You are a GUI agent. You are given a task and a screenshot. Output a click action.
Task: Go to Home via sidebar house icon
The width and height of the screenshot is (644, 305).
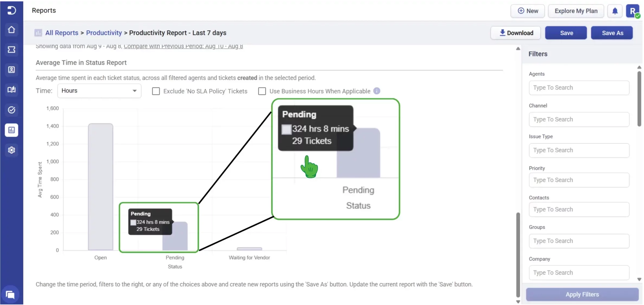tap(11, 30)
